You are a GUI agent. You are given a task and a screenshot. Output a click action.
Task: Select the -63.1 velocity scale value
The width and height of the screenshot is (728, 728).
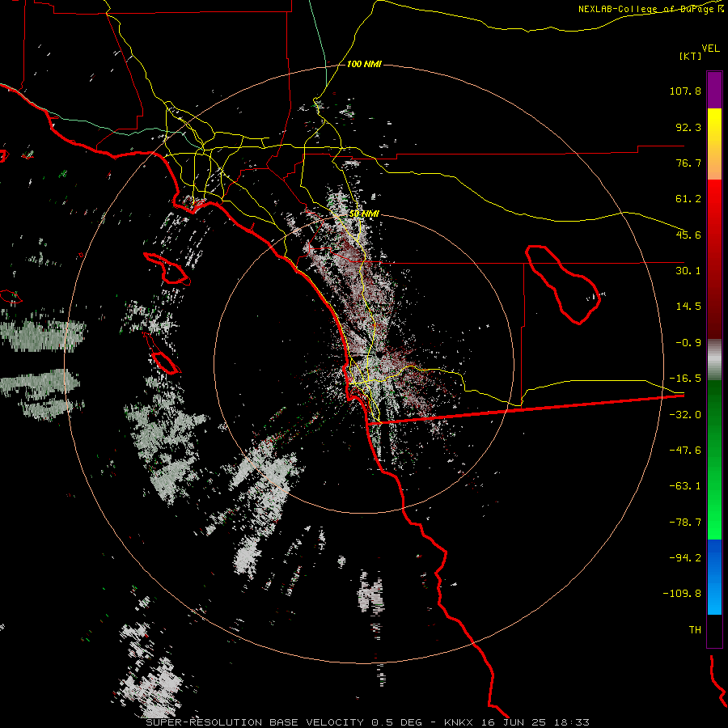click(685, 486)
